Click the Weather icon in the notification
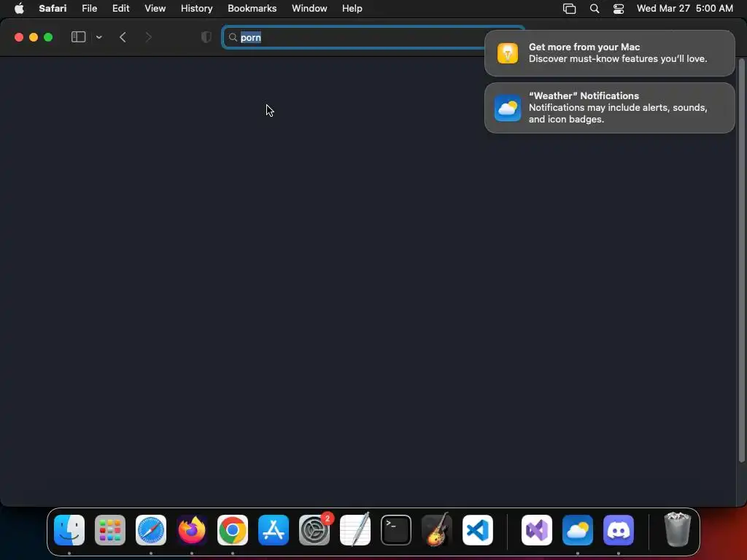The width and height of the screenshot is (747, 560). pos(508,108)
